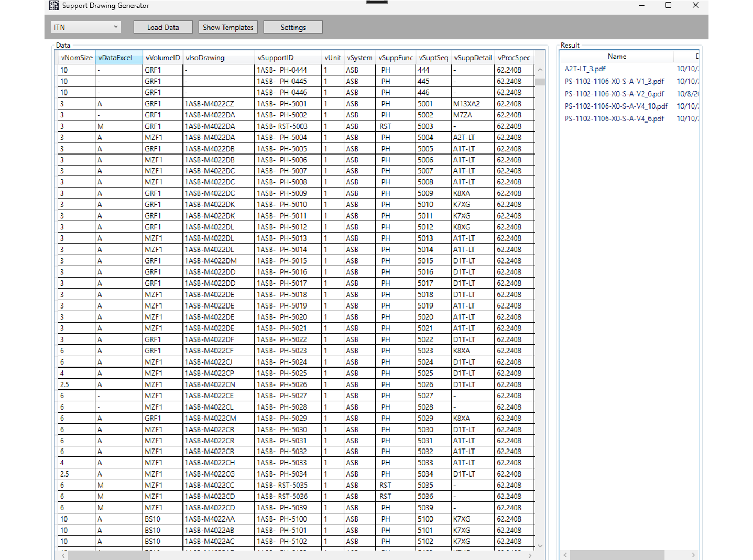Image resolution: width=753 pixels, height=560 pixels.
Task: Select the vDataExcel column header
Action: click(x=119, y=58)
